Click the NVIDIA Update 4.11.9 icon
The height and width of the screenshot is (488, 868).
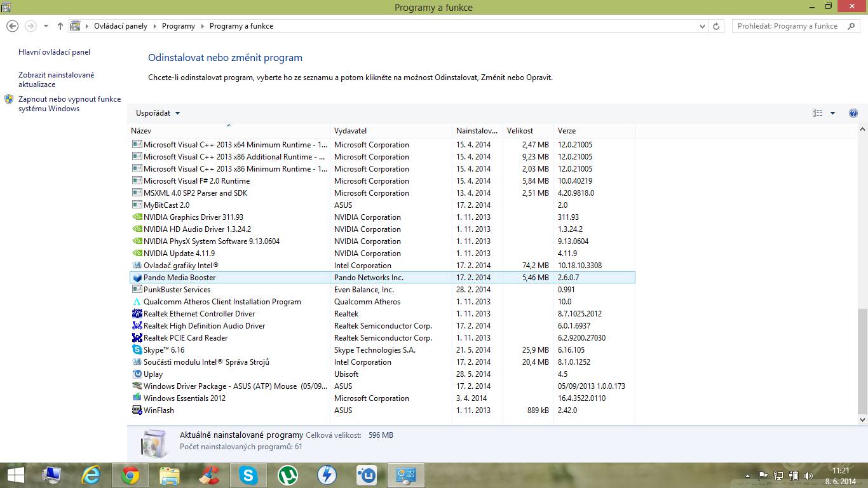[x=137, y=254]
